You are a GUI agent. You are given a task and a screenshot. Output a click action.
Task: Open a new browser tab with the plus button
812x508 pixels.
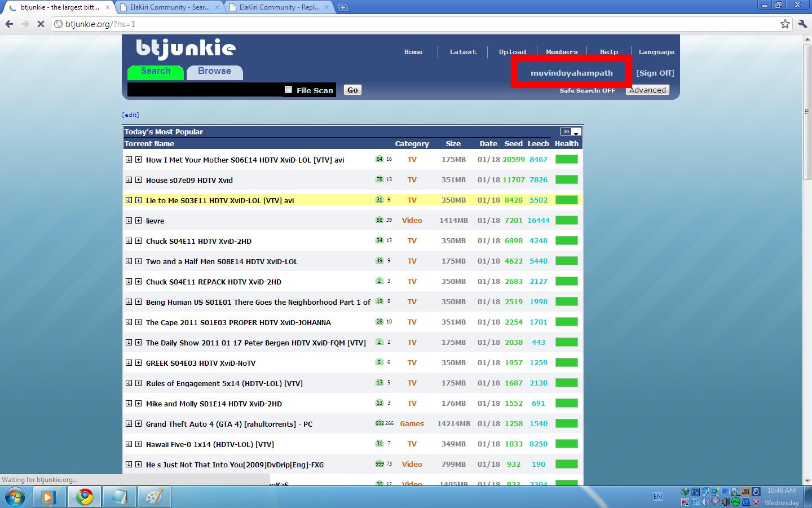tap(342, 7)
